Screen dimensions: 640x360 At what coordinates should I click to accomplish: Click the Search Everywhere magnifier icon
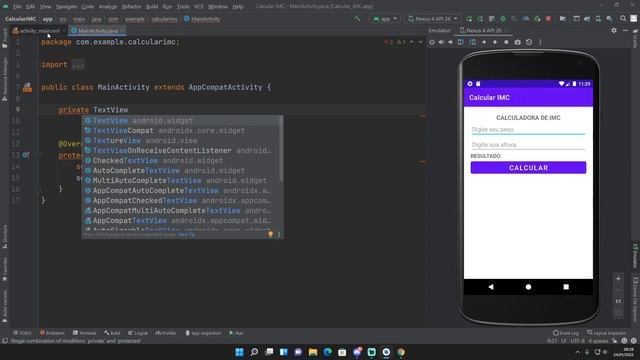coord(623,19)
